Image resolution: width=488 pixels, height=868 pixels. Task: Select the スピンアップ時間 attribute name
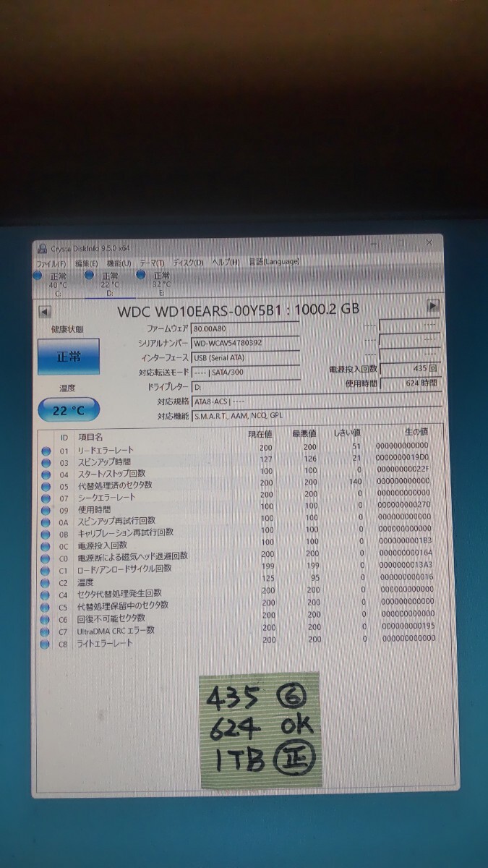point(104,461)
